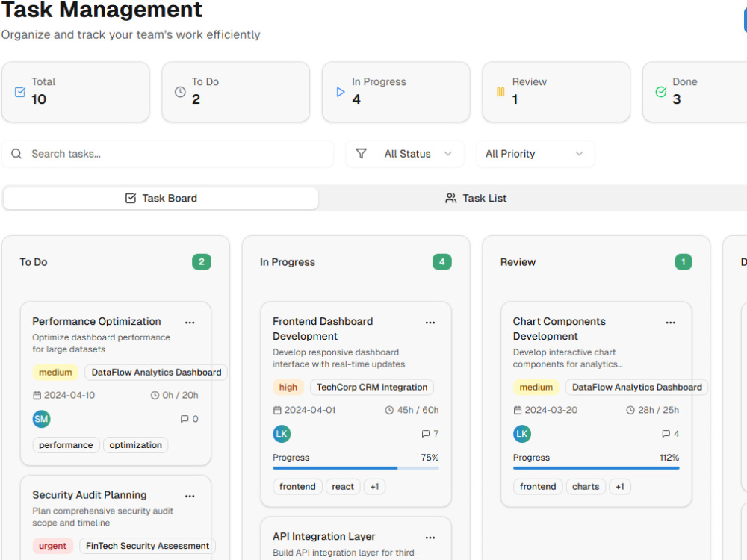
Task: Open the Security Audit Planning task title
Action: pos(90,495)
